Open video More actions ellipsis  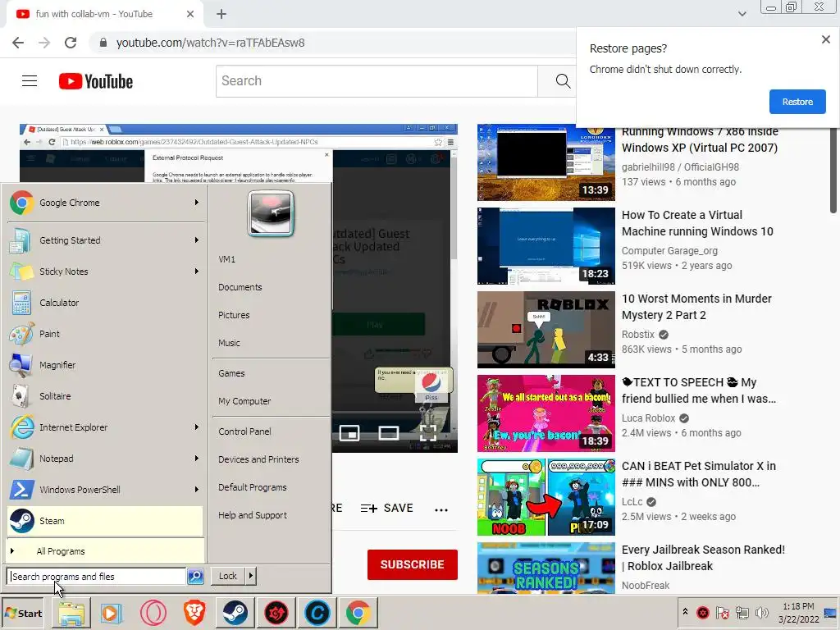(x=441, y=509)
